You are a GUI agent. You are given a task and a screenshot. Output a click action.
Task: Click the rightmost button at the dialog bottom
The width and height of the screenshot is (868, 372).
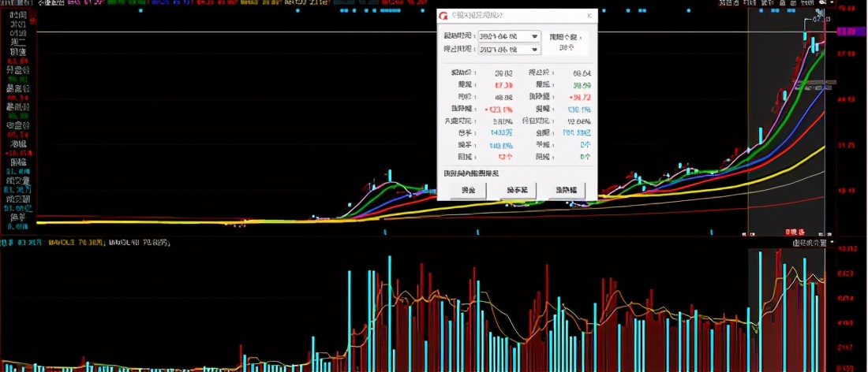567,190
